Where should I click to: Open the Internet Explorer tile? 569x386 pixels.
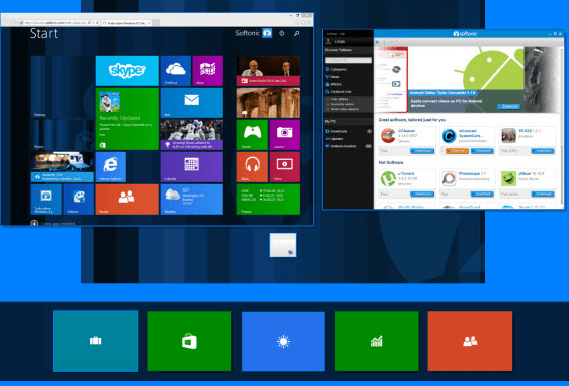[x=111, y=167]
